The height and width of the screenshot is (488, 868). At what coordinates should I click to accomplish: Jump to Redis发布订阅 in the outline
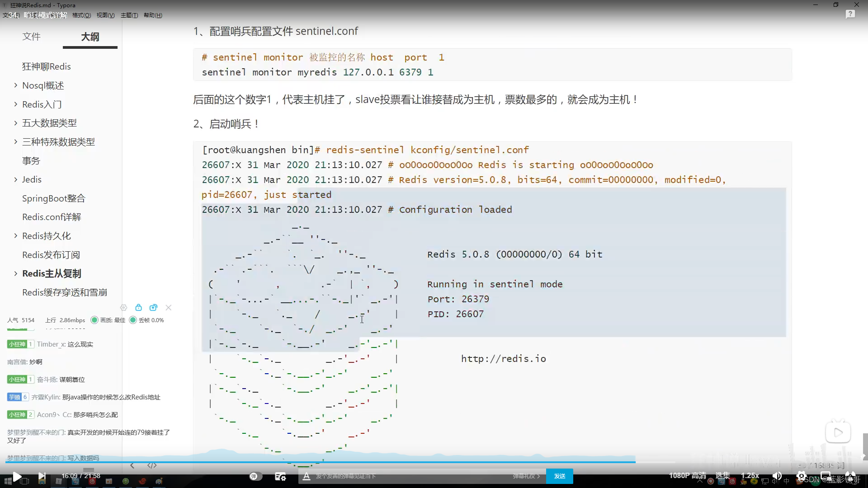pyautogui.click(x=51, y=255)
